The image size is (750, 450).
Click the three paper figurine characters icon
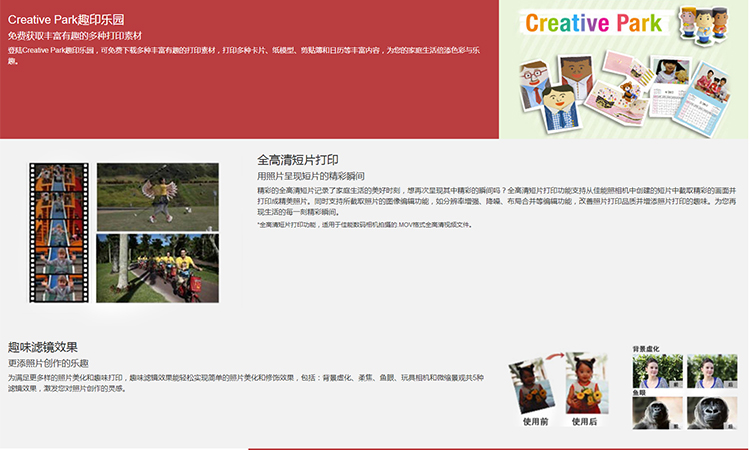(x=704, y=25)
